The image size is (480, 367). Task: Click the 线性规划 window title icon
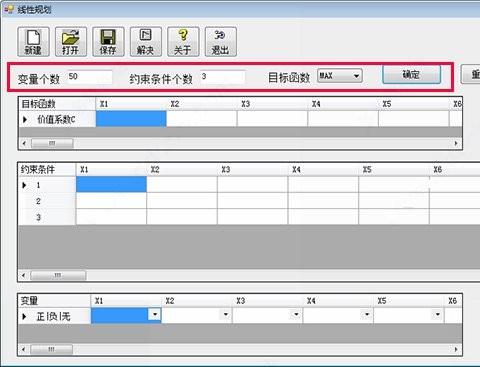[9, 9]
